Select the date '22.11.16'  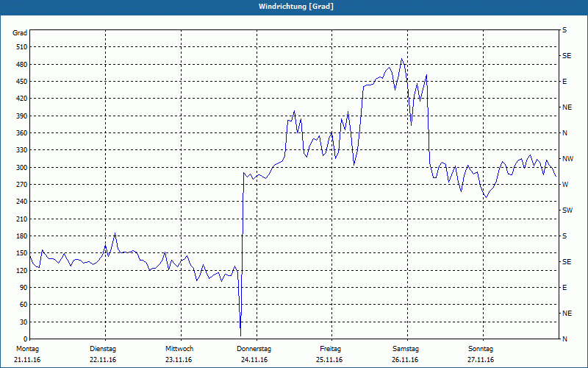[103, 360]
